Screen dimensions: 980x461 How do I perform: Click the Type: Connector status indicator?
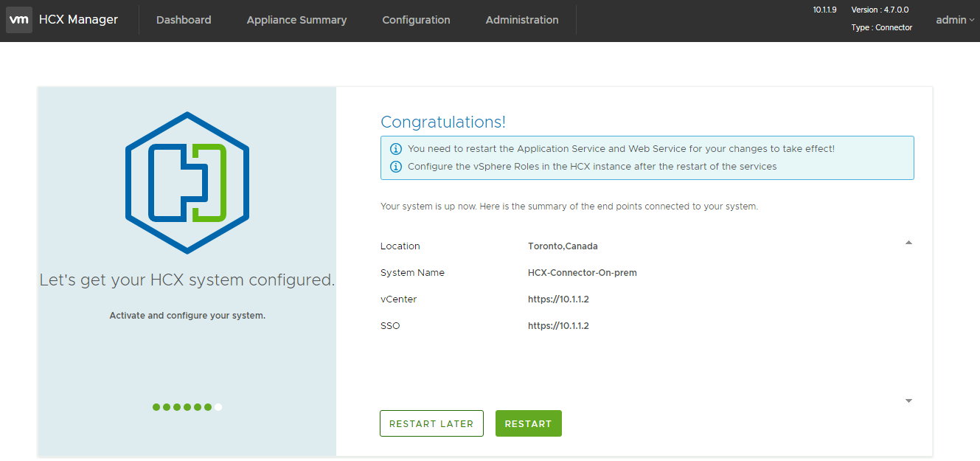click(882, 27)
